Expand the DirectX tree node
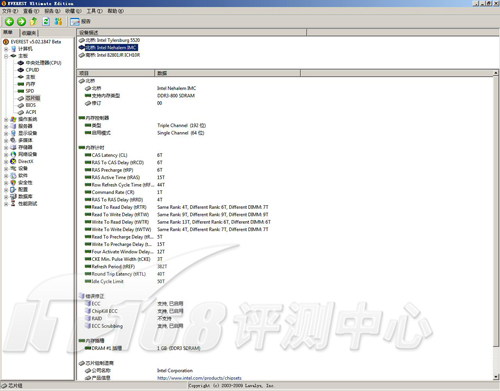This screenshot has width=500, height=391. click(x=6, y=161)
